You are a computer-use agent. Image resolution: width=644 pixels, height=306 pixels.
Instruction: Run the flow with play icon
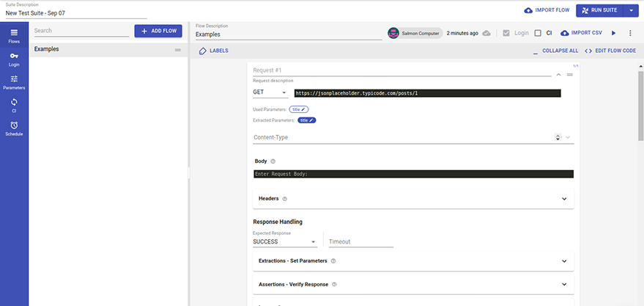click(x=614, y=33)
